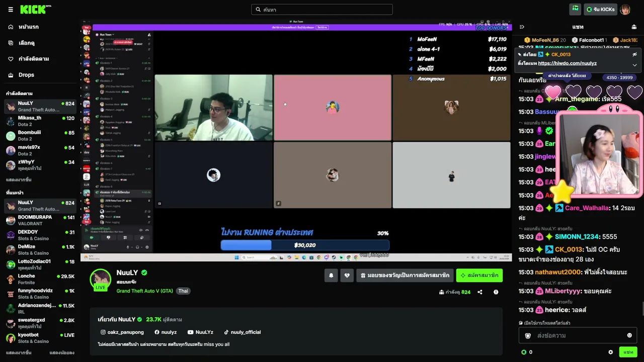Unfollow NuuLY with the broken heart button
The image size is (644, 362).
347,276
